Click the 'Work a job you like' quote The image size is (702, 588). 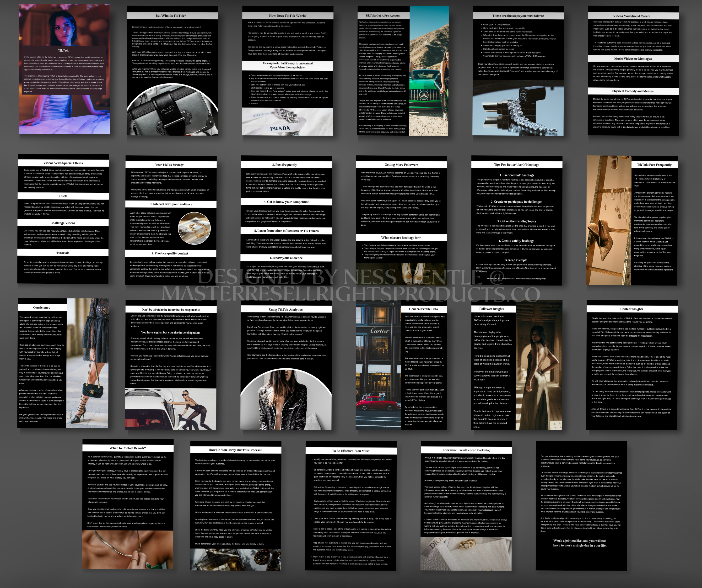pyautogui.click(x=579, y=543)
